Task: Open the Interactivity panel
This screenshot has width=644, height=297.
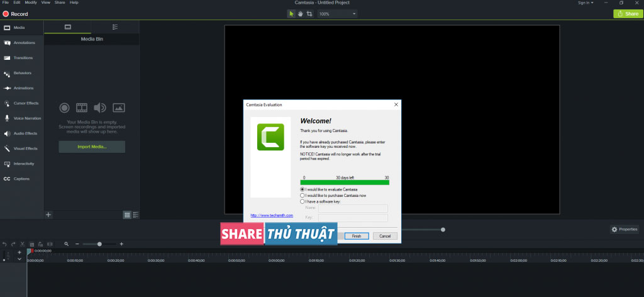Action: [22, 164]
